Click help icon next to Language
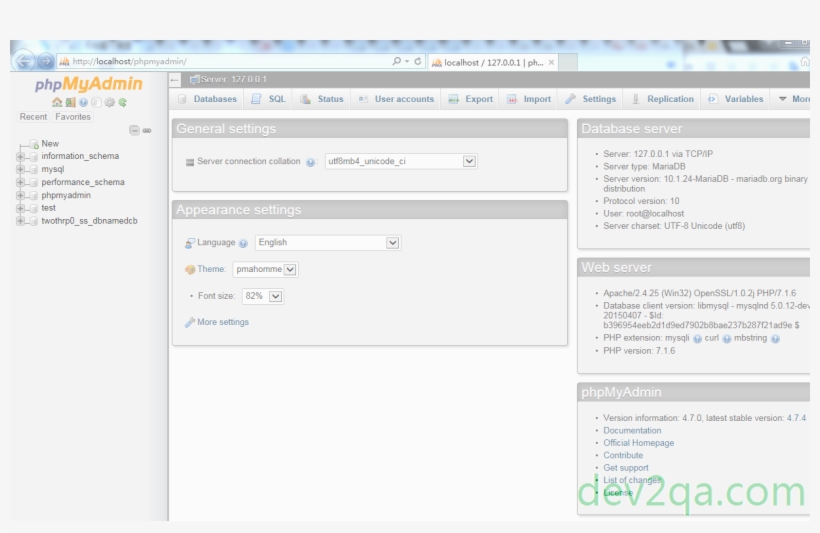Viewport: 820px width, 533px height. (x=243, y=243)
